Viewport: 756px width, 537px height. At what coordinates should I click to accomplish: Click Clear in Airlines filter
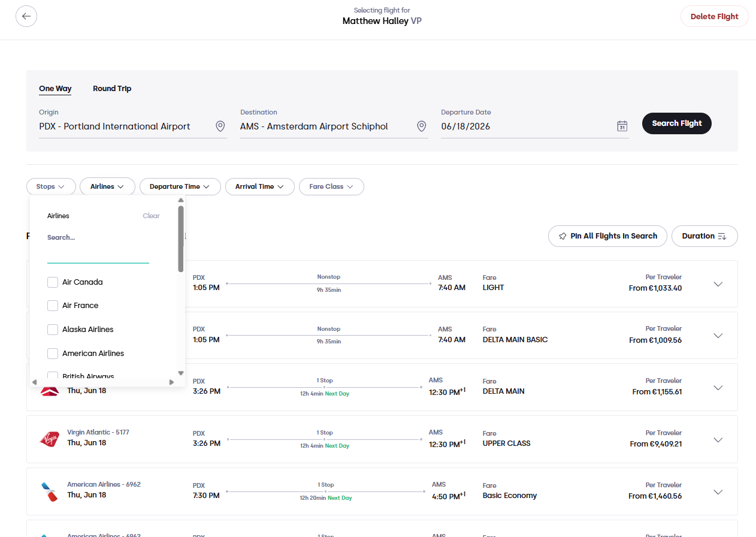coord(151,216)
